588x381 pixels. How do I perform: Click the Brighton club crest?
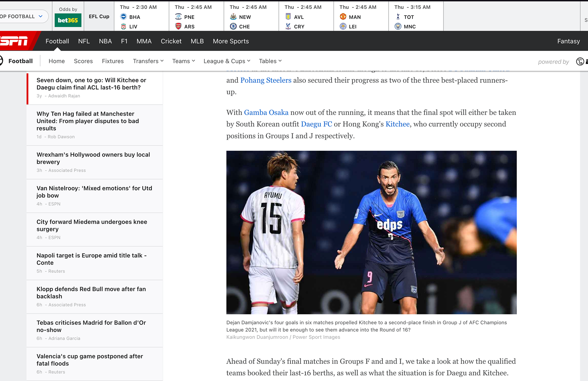123,17
